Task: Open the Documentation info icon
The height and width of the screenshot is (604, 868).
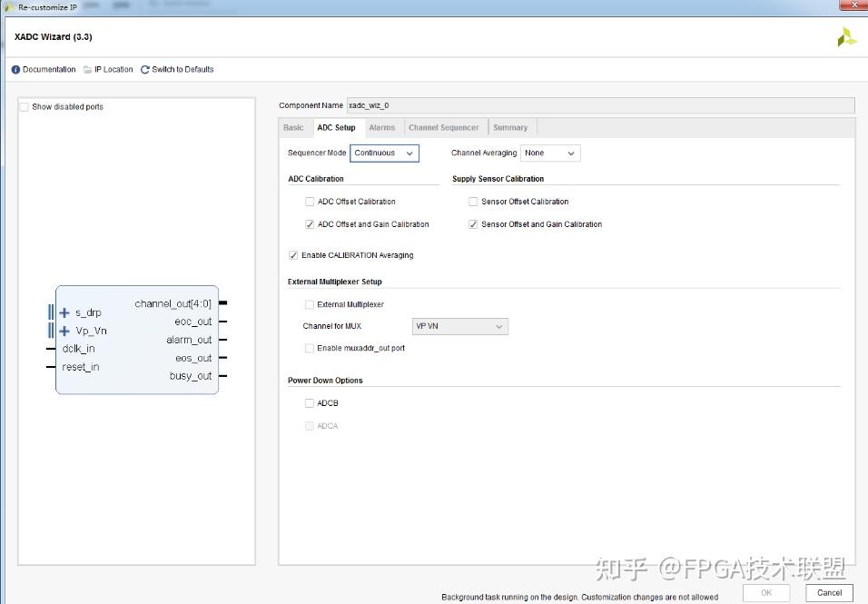Action: [15, 69]
